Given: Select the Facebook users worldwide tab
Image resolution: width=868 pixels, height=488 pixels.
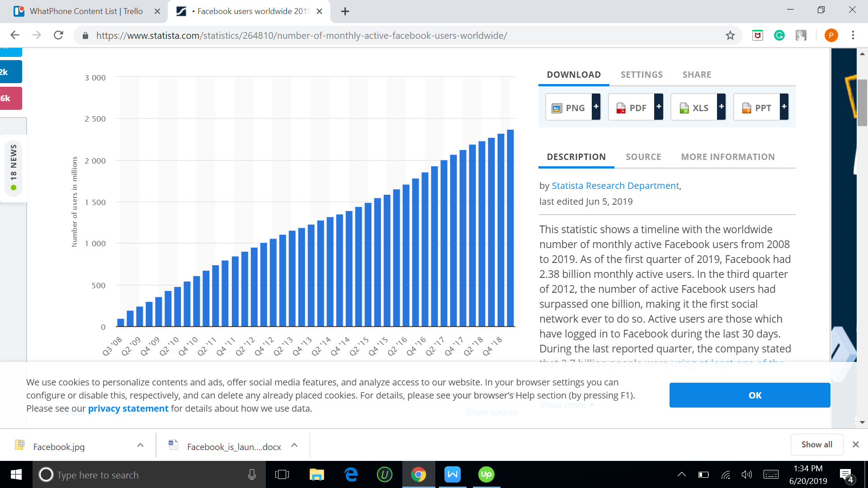Looking at the screenshot, I should (x=249, y=11).
